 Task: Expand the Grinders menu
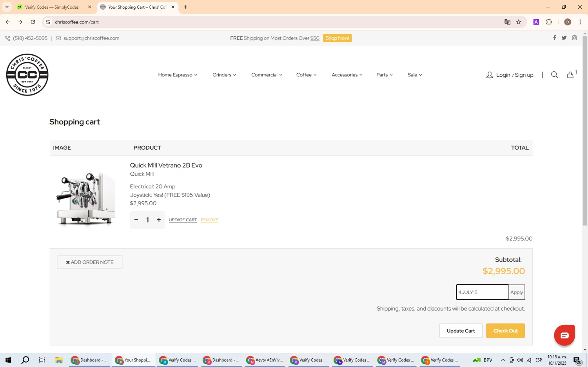[224, 75]
